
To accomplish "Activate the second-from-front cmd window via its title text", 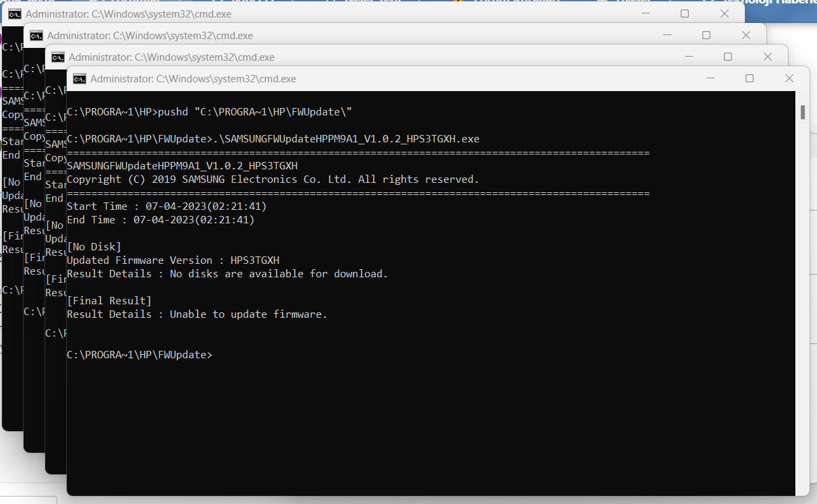I will coord(171,57).
